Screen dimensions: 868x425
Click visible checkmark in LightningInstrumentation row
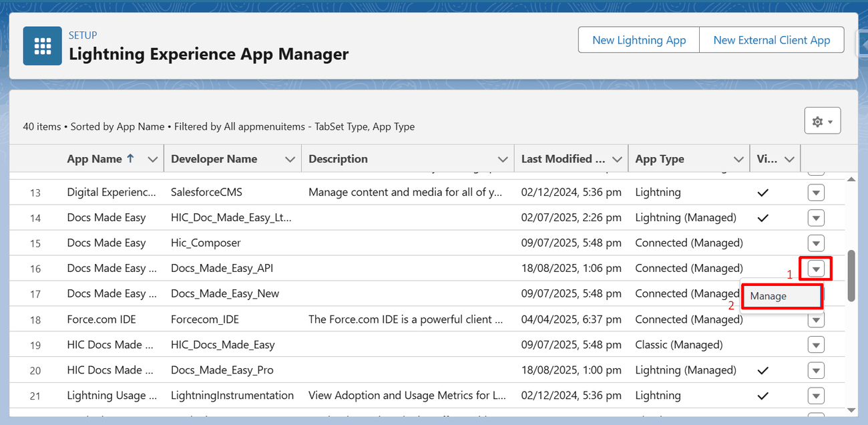coord(763,396)
